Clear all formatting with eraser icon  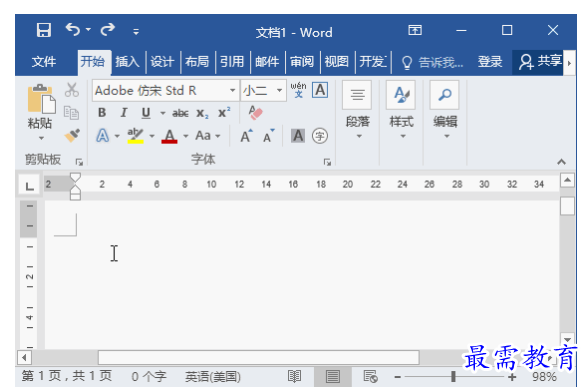point(255,112)
